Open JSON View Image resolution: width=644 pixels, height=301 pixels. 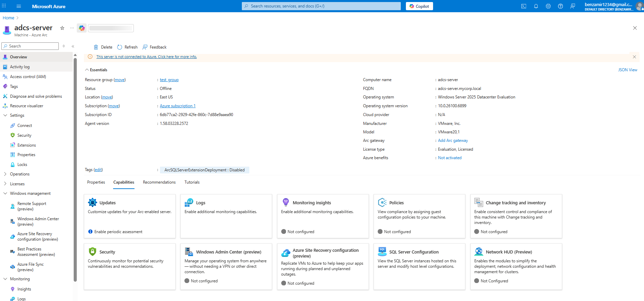(x=627, y=70)
